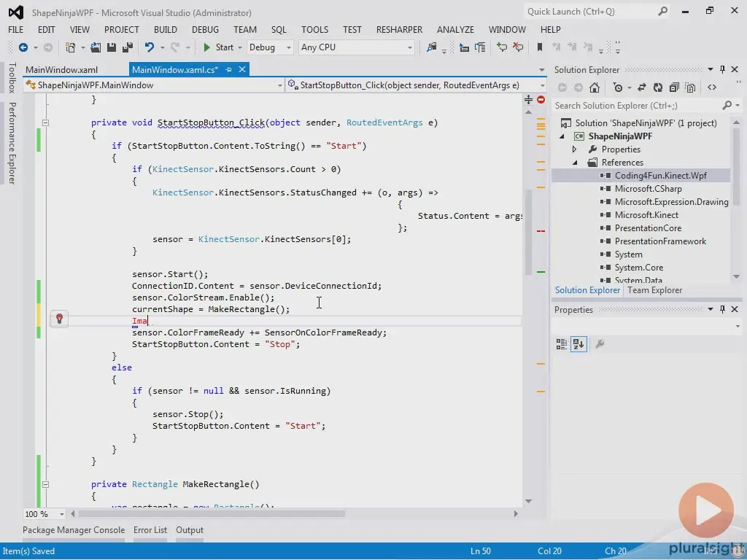Image resolution: width=747 pixels, height=560 pixels.
Task: Click the increase indent toolbar icon
Action: click(480, 47)
